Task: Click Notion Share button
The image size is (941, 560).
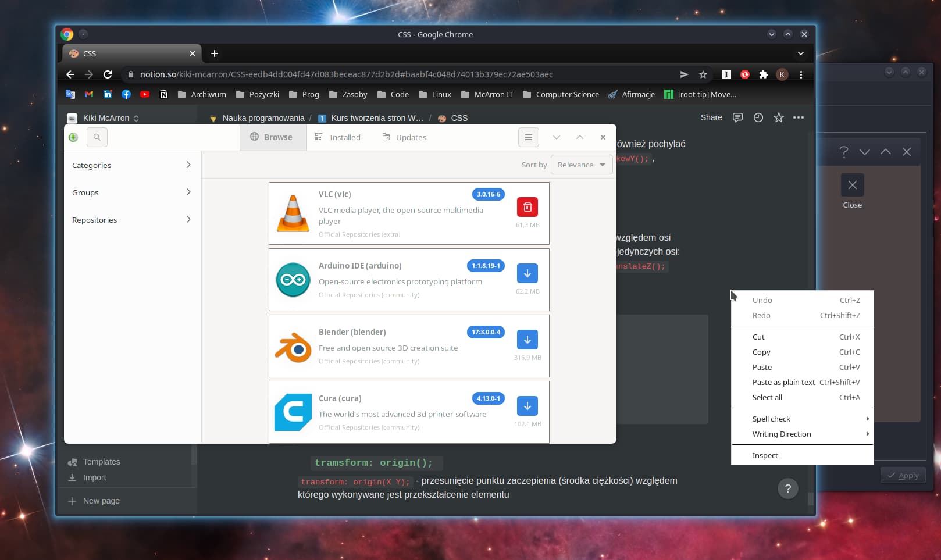Action: tap(711, 117)
